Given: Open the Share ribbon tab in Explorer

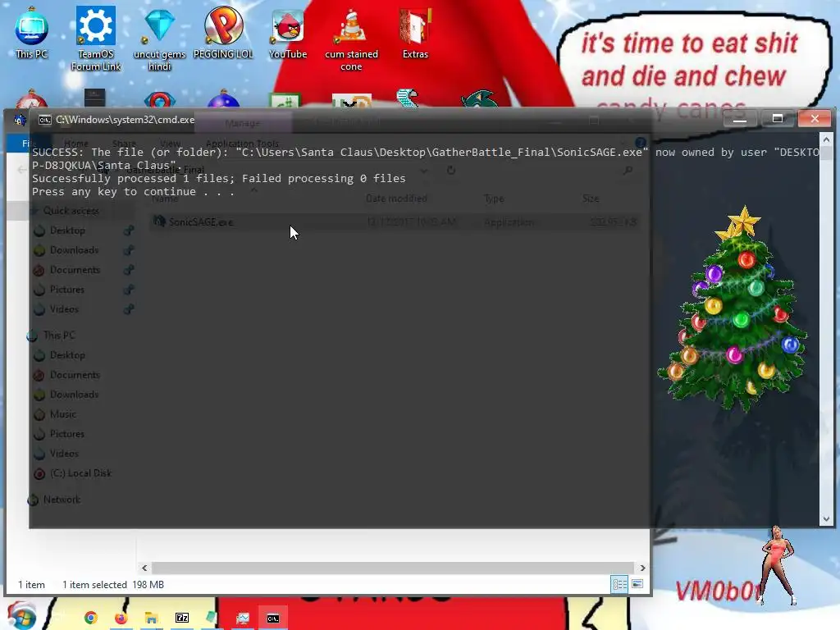Looking at the screenshot, I should pos(124,144).
